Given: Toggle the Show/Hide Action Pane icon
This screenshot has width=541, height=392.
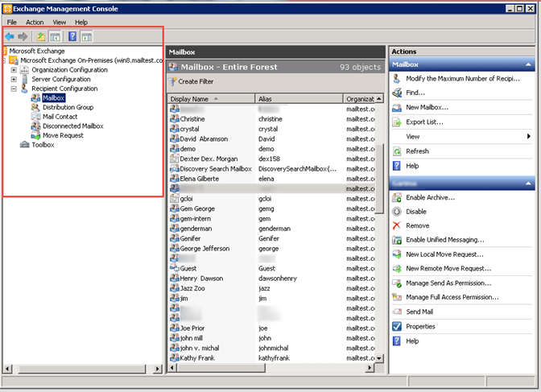Looking at the screenshot, I should (87, 36).
